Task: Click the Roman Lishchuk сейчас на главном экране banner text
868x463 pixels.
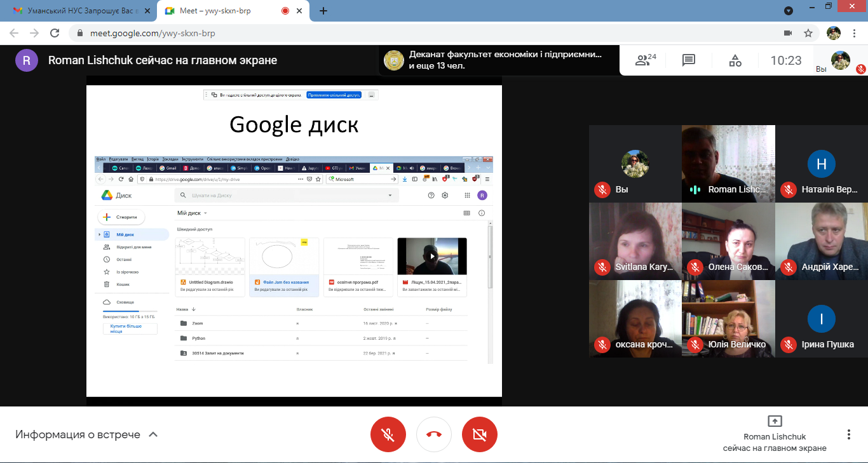Action: coord(163,60)
